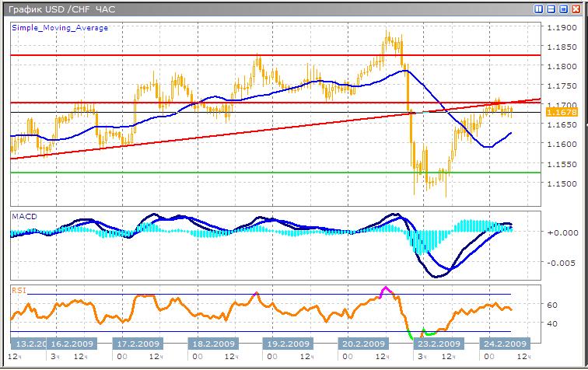
Task: Click the RSI scale value 60
Action: click(552, 305)
